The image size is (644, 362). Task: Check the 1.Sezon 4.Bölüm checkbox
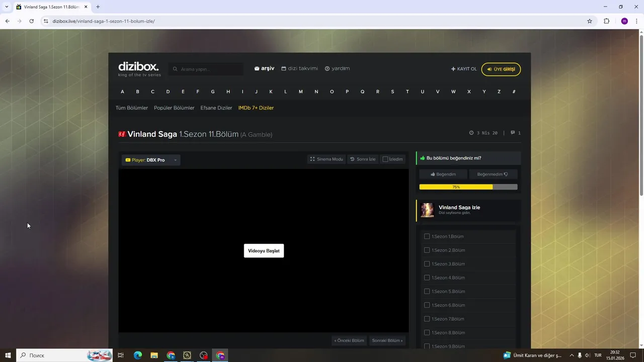tap(427, 278)
